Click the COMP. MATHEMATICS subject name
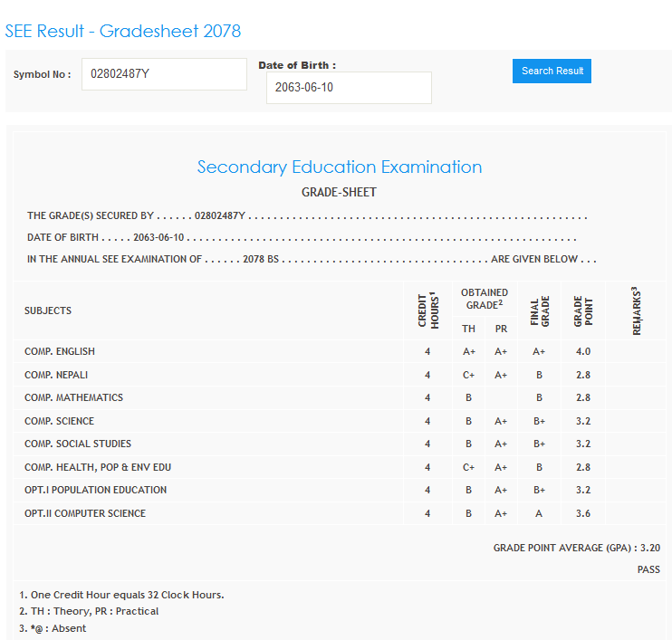Screen dimensions: 672x640 (x=73, y=397)
